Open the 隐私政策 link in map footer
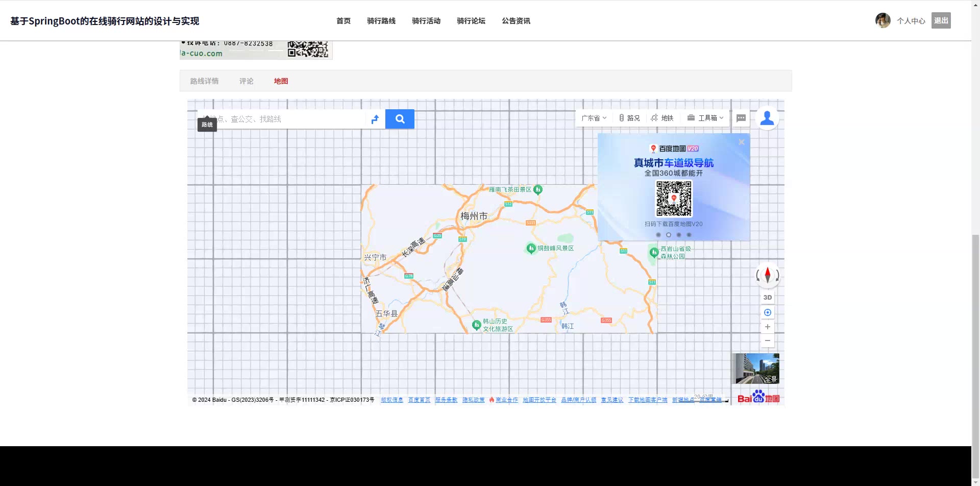This screenshot has width=980, height=486. (x=473, y=400)
